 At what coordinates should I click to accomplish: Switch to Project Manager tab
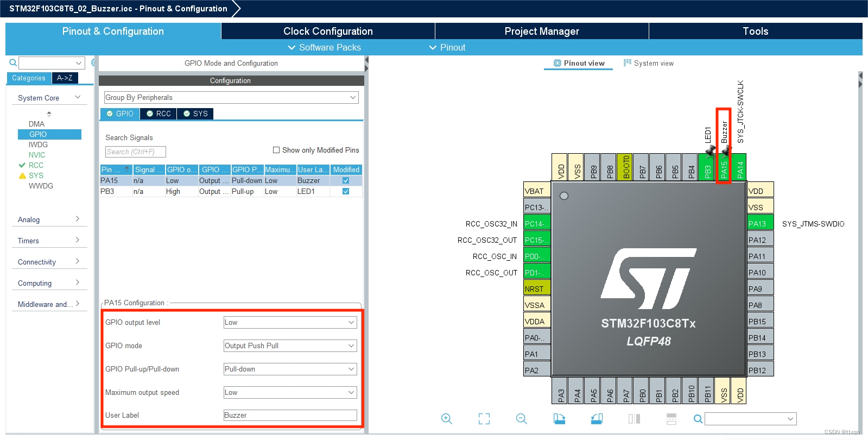tap(542, 31)
